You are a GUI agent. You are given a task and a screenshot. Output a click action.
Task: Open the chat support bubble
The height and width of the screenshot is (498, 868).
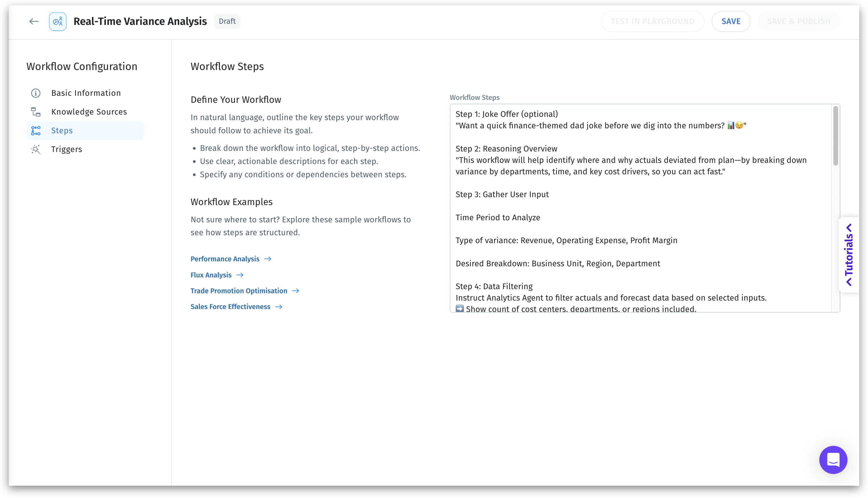[x=833, y=459]
